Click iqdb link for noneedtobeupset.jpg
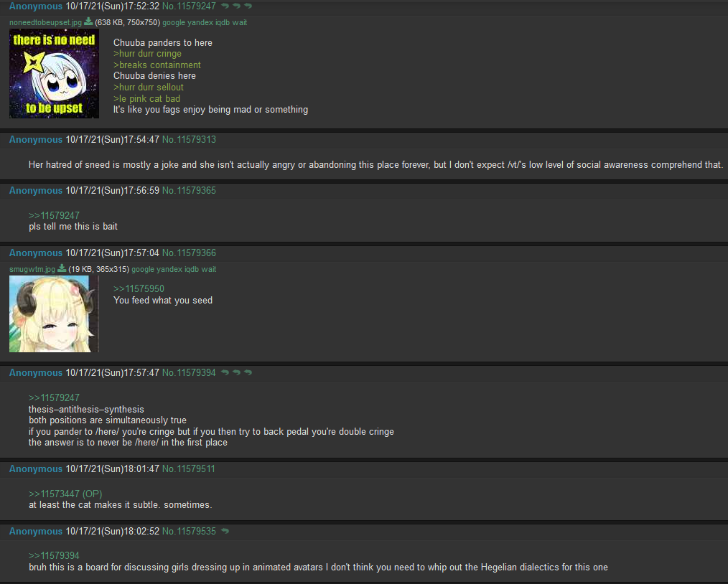The height and width of the screenshot is (584, 728). coord(223,22)
